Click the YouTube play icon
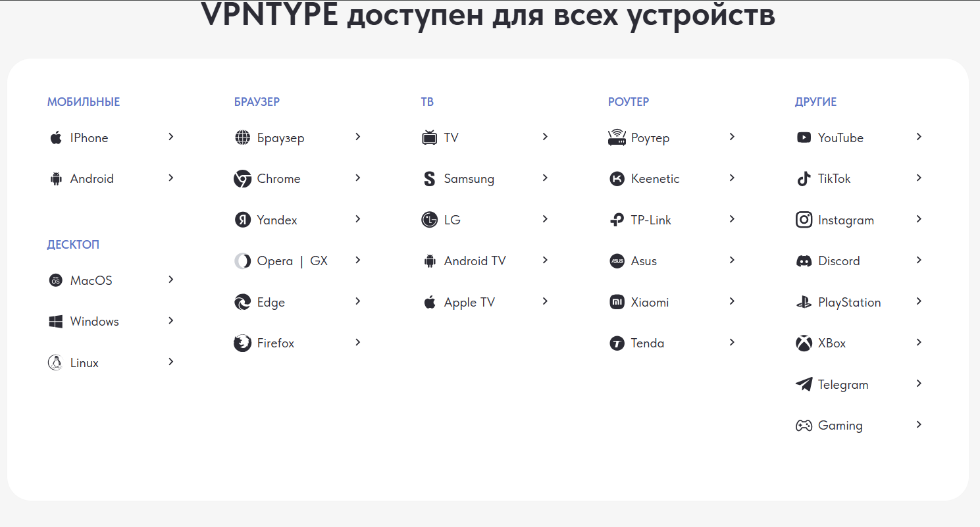The width and height of the screenshot is (980, 527). (x=804, y=138)
